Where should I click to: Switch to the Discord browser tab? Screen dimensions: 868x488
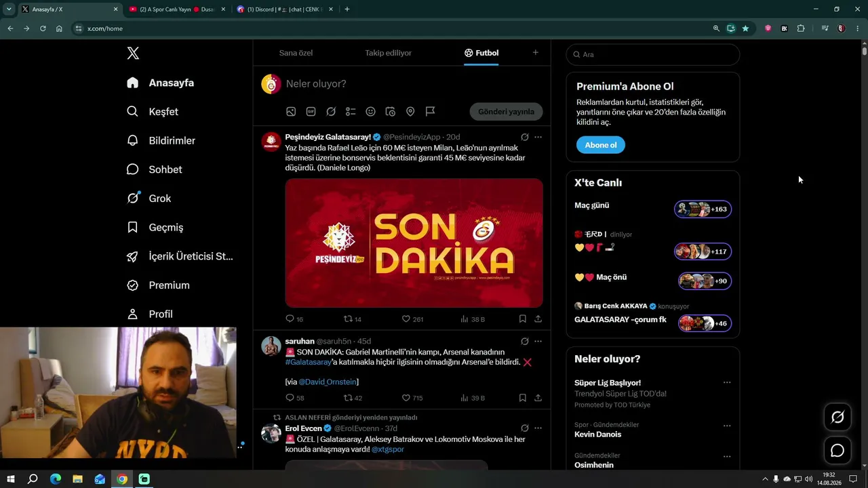[284, 9]
